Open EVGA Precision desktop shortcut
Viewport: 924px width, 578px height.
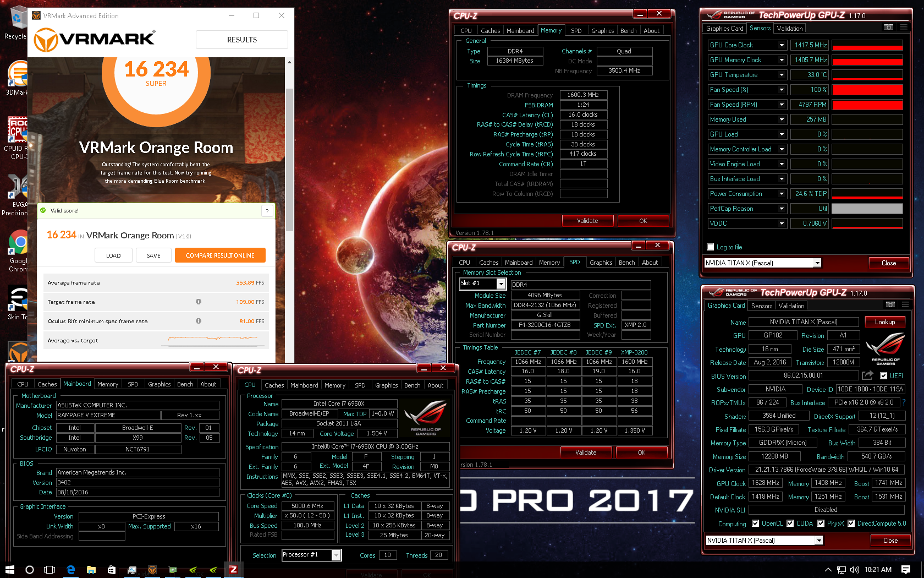coord(16,195)
